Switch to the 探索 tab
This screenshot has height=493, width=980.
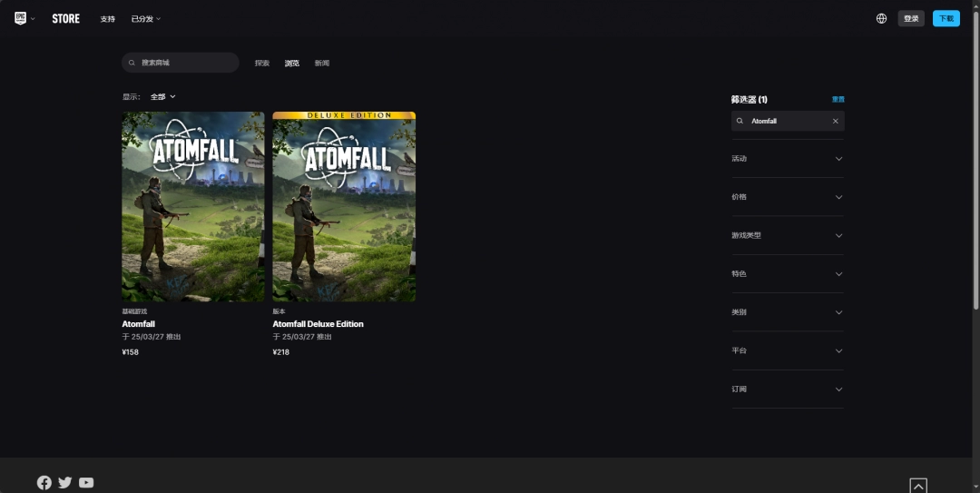262,64
